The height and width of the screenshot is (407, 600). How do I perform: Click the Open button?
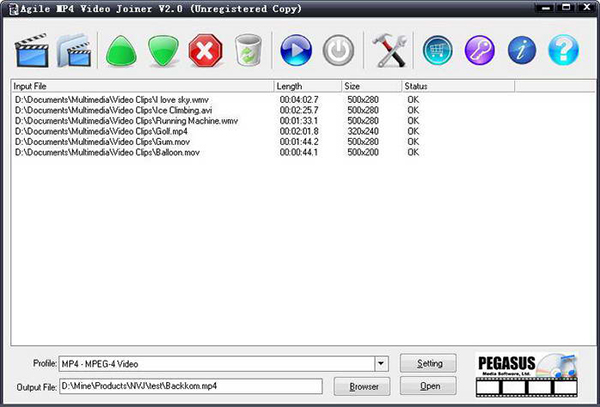[428, 386]
